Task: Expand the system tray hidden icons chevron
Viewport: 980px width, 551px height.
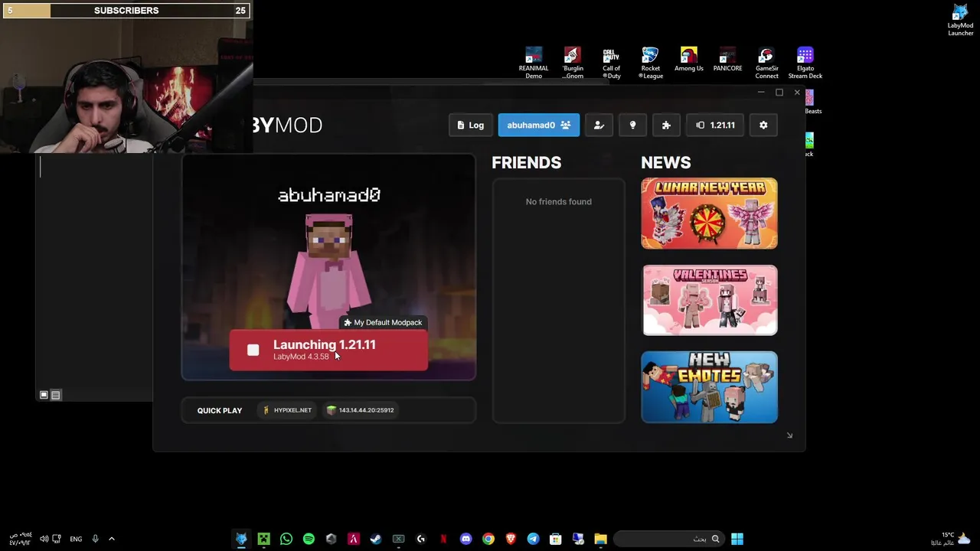Action: pyautogui.click(x=111, y=539)
